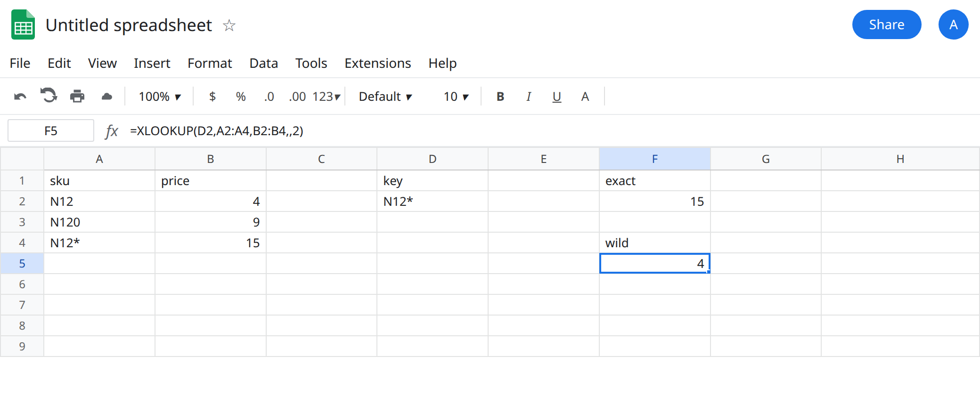Viewport: 980px width, 405px height.
Task: Select cell with text wild
Action: coord(654,243)
